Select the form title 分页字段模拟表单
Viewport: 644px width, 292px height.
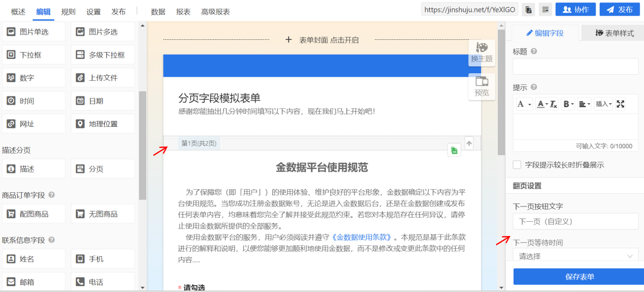pos(220,97)
